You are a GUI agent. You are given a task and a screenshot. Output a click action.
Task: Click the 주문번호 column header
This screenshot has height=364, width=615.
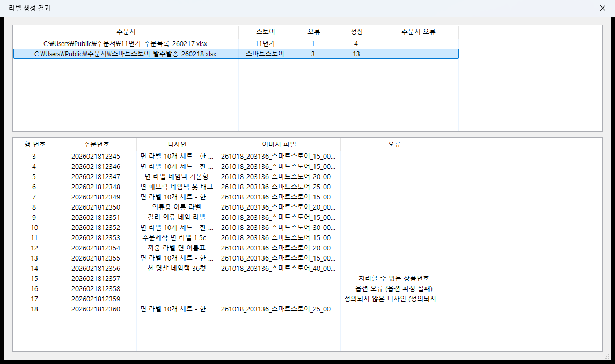pyautogui.click(x=96, y=144)
